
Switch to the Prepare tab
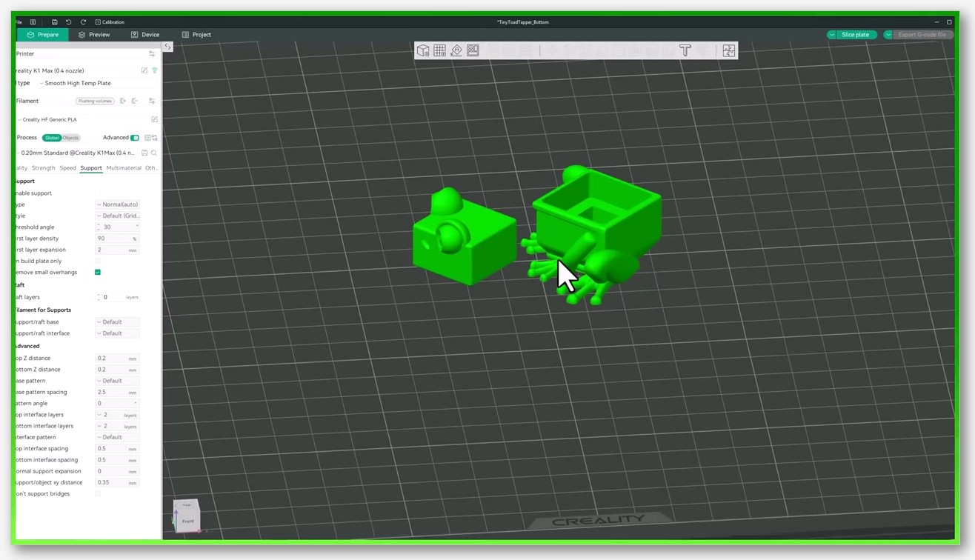(x=43, y=35)
